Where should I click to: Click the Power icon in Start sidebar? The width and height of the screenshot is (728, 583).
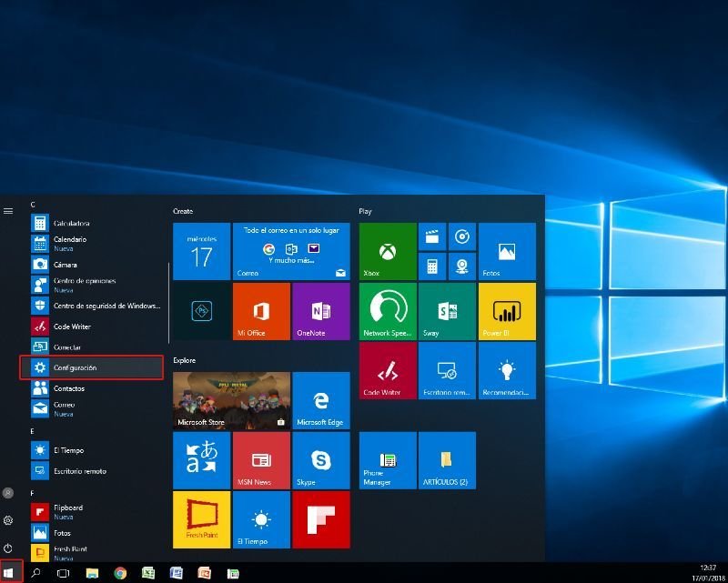[8, 548]
